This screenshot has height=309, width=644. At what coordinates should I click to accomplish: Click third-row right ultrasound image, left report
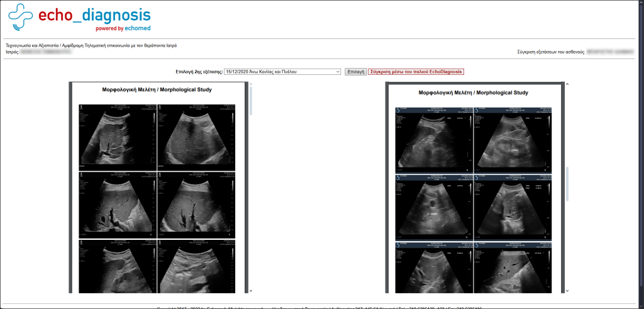pos(196,266)
